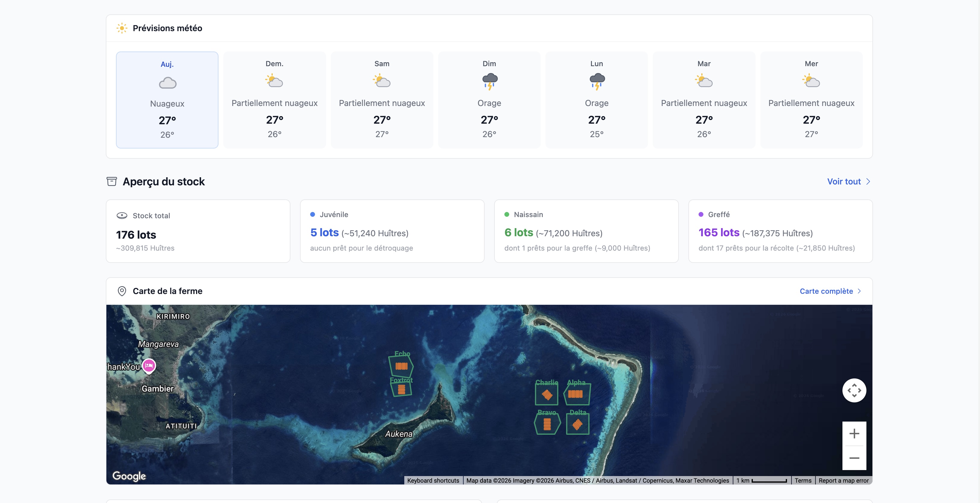Screen dimensions: 980x503
Task: Select the Bravo zone marker on map
Action: pyautogui.click(x=547, y=424)
